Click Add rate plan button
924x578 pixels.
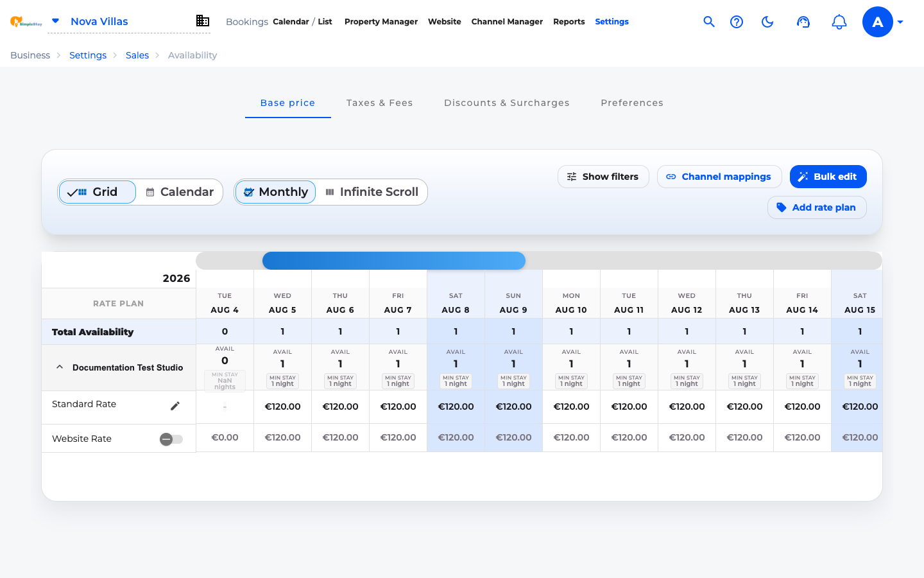817,207
